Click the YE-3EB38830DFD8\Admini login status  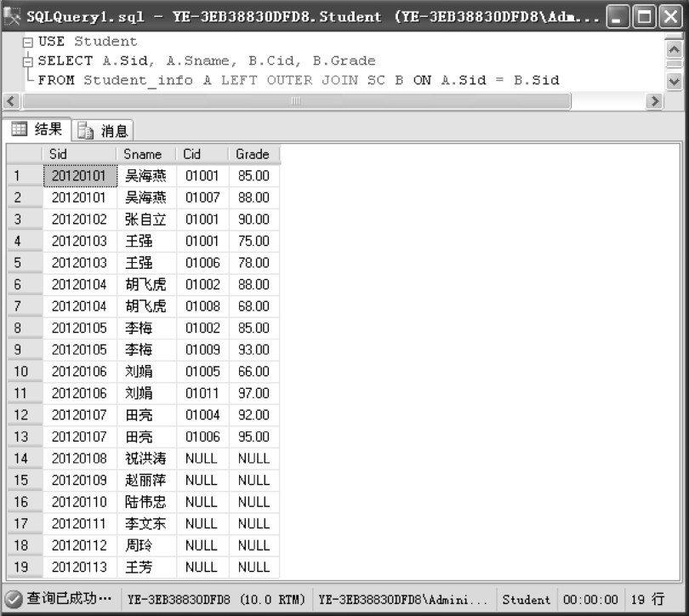(x=402, y=599)
